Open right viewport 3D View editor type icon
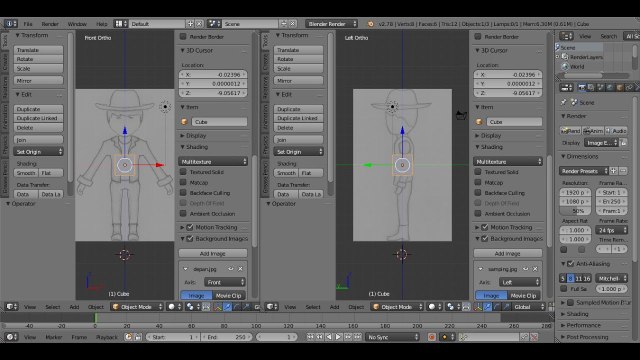The height and width of the screenshot is (360, 640). click(272, 307)
